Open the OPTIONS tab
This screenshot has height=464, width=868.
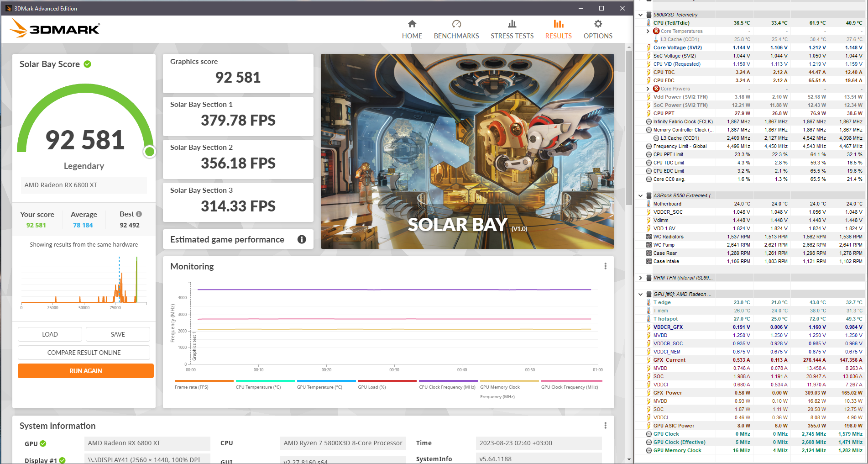[x=598, y=30]
